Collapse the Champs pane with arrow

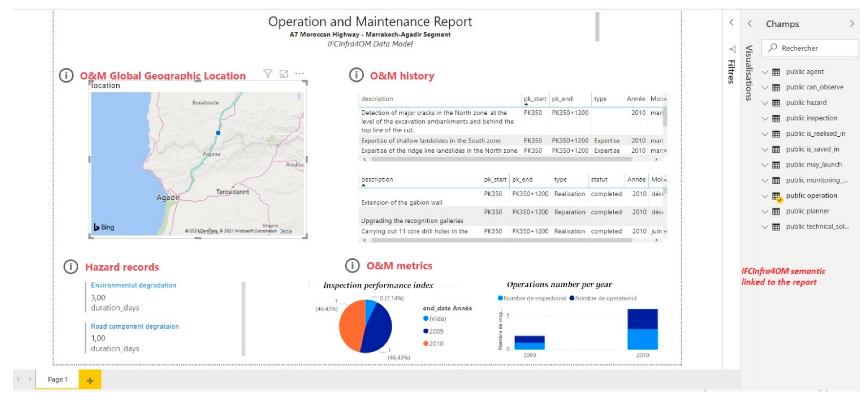[x=852, y=24]
